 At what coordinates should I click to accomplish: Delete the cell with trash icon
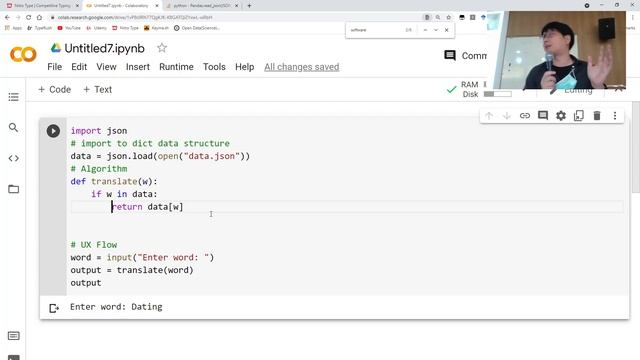(x=597, y=116)
